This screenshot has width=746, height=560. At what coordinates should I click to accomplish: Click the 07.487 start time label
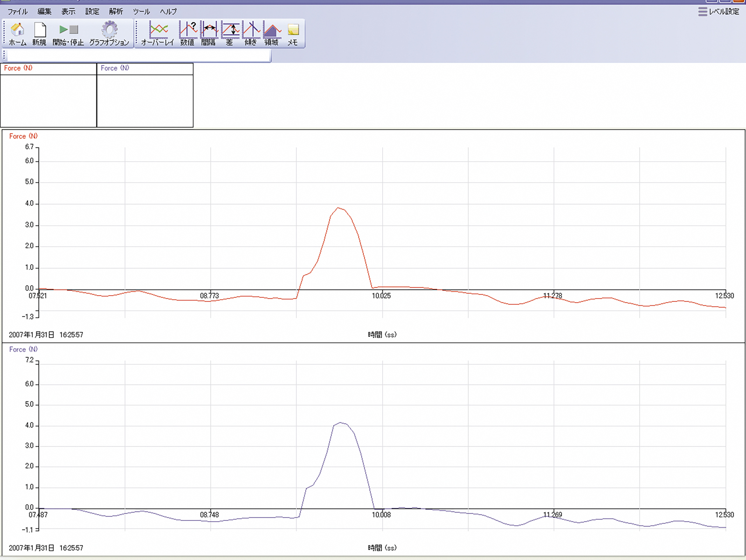pyautogui.click(x=38, y=515)
